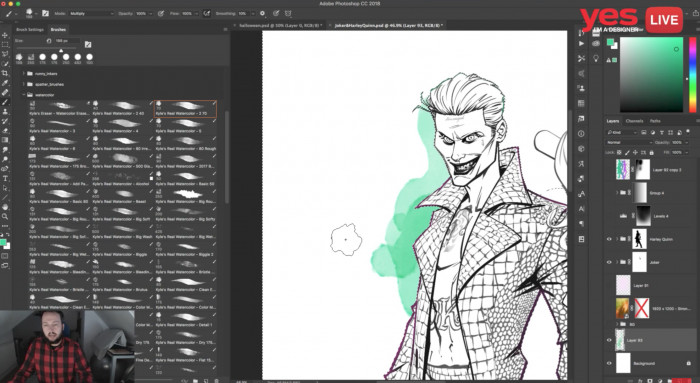Select the Type tool
Image resolution: width=700 pixels, height=383 pixels.
[5, 179]
